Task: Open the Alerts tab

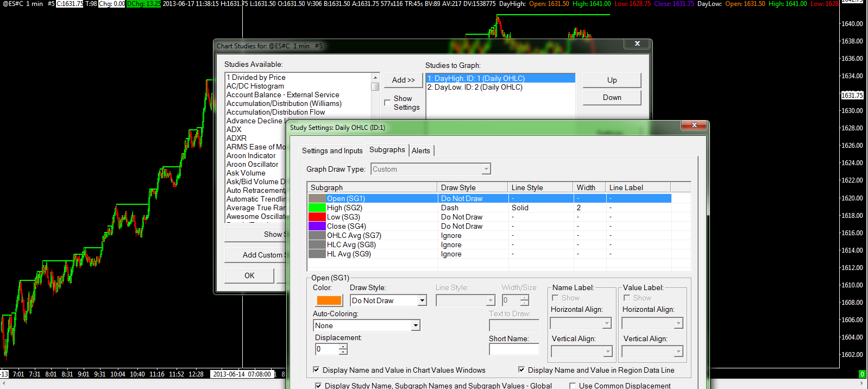Action: [420, 150]
